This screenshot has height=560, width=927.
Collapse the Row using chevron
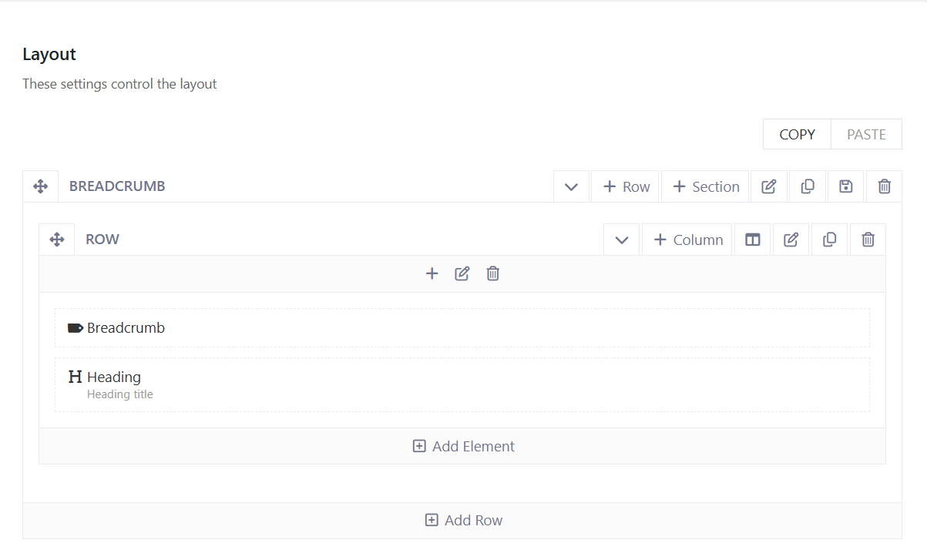point(622,240)
